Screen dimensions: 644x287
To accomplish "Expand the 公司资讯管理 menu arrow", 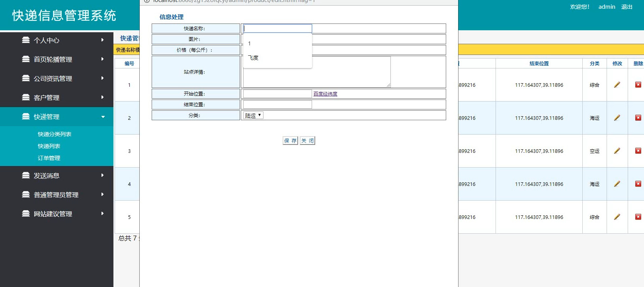I will click(102, 78).
